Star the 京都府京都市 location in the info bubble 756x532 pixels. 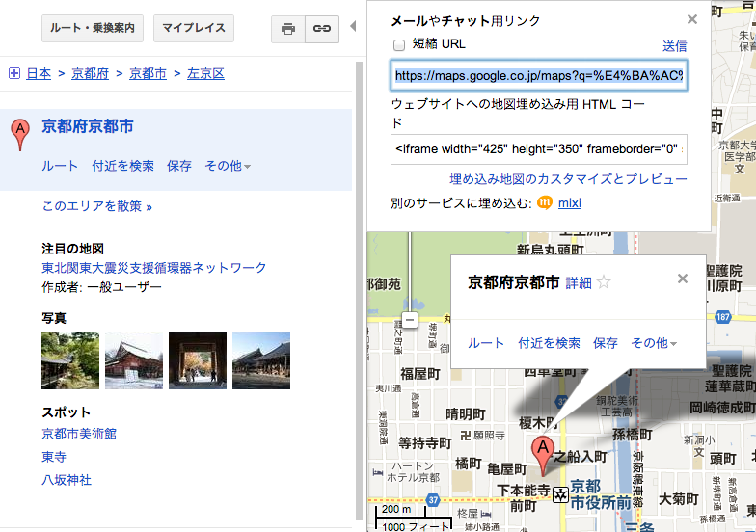604,281
